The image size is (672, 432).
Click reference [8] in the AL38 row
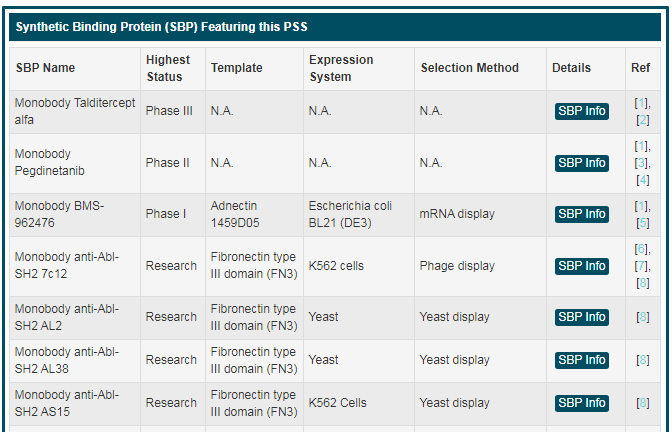[642, 360]
